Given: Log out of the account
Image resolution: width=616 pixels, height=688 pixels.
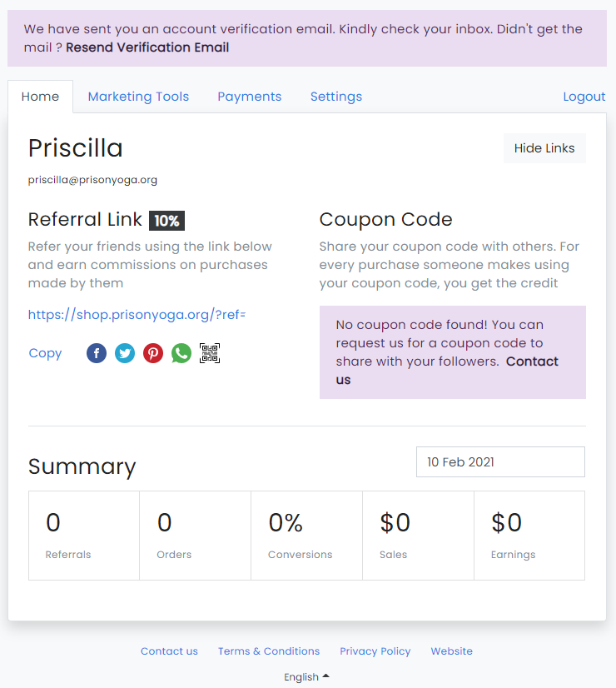Looking at the screenshot, I should 584,97.
